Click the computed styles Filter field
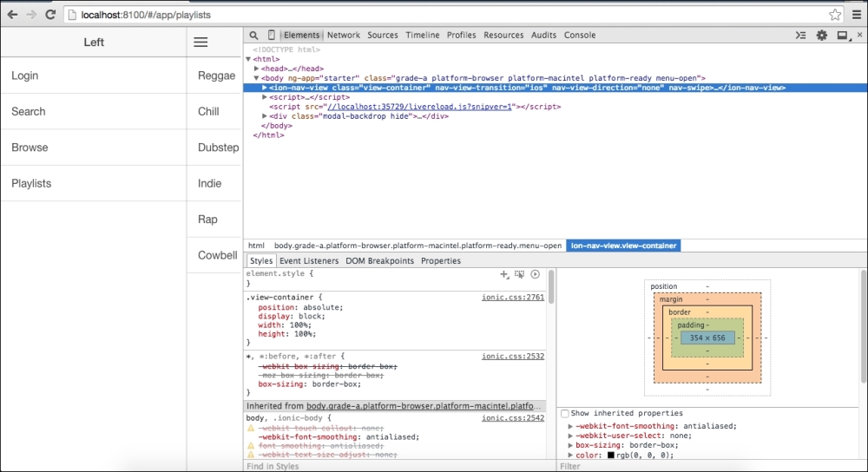The width and height of the screenshot is (868, 472). click(712, 467)
